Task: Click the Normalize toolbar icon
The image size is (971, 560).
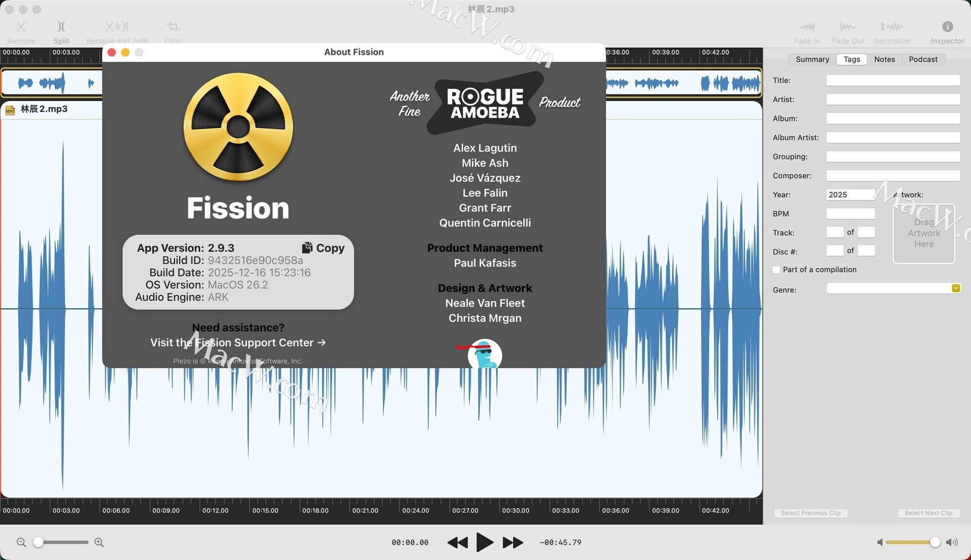Action: point(892,26)
